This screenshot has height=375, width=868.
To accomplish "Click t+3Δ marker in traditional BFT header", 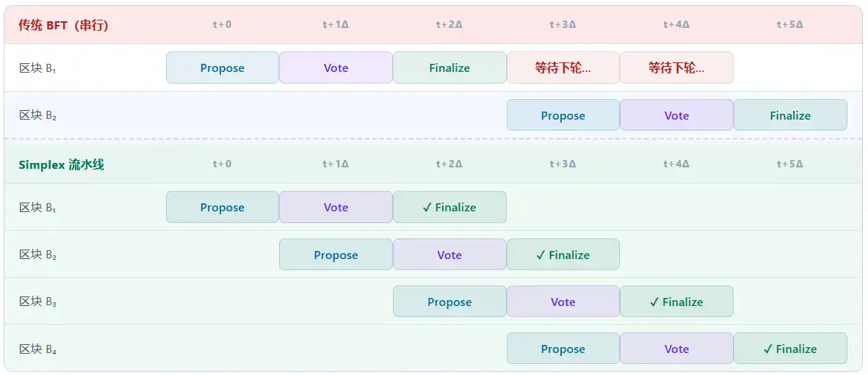I will pyautogui.click(x=563, y=24).
